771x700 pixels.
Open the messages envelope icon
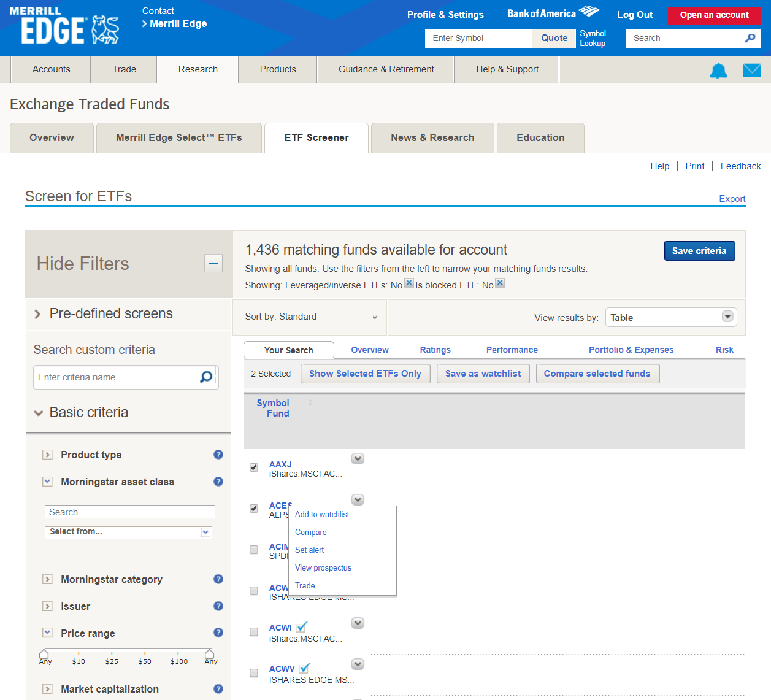[752, 70]
